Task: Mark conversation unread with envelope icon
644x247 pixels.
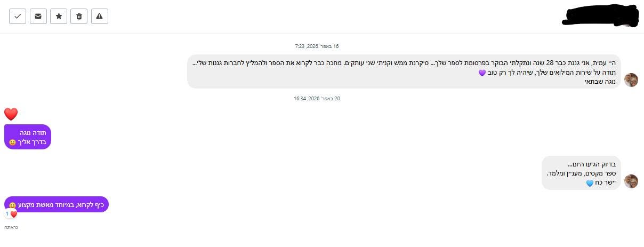Action: coord(38,16)
